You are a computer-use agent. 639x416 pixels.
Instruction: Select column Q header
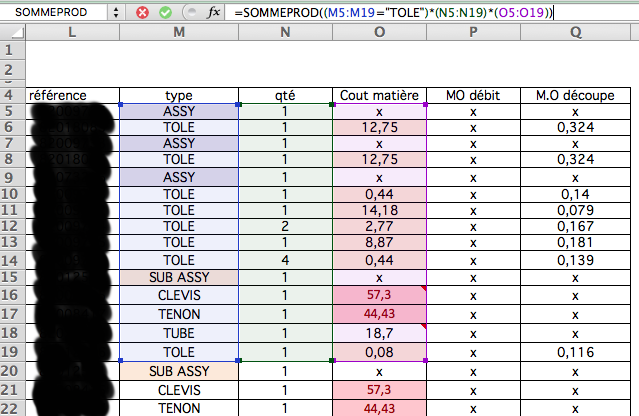[575, 32]
